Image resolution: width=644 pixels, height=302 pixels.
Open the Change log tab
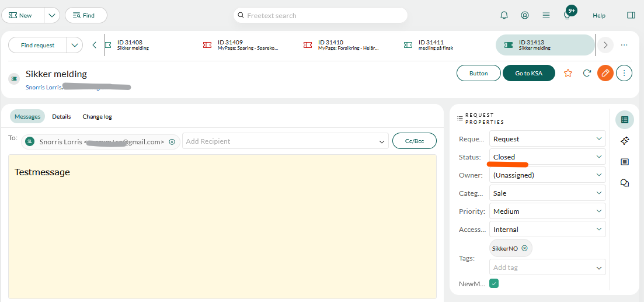[97, 117]
